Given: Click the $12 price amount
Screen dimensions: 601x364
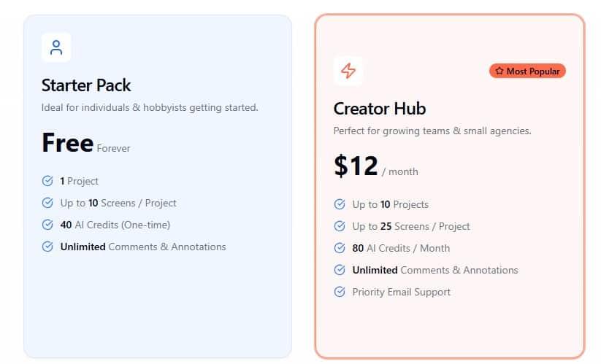Looking at the screenshot, I should click(356, 166).
